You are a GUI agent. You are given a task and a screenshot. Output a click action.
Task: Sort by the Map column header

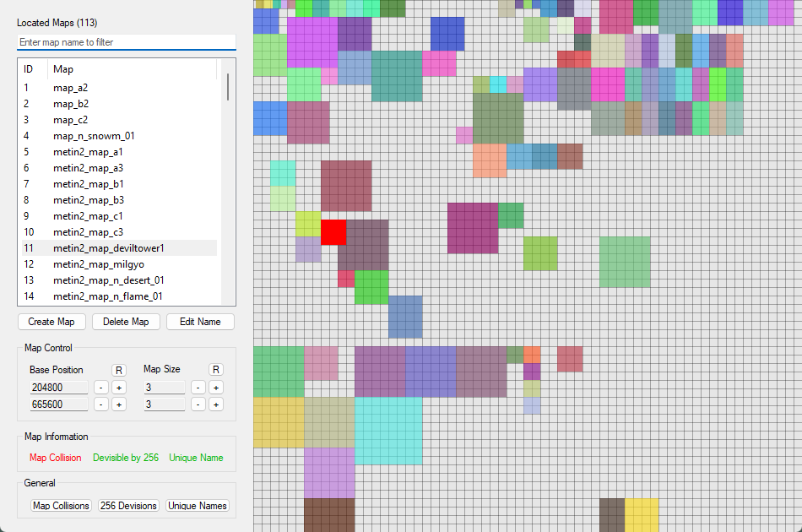[x=132, y=69]
